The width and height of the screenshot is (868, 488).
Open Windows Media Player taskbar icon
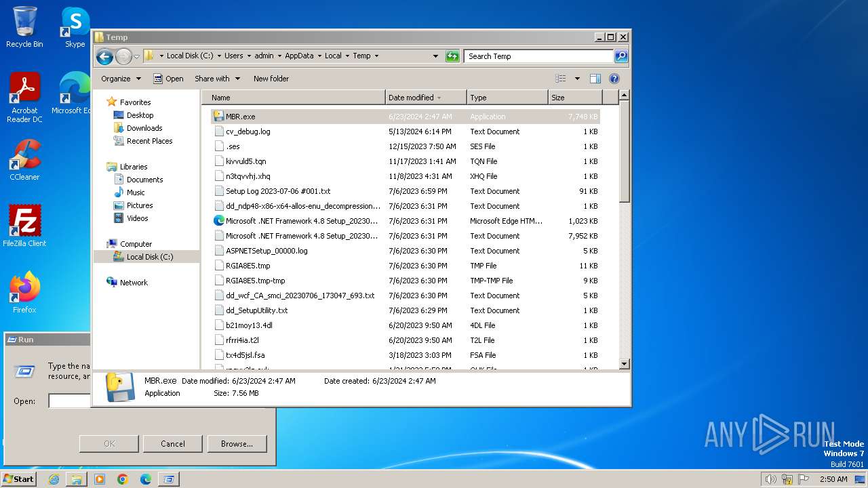click(100, 479)
